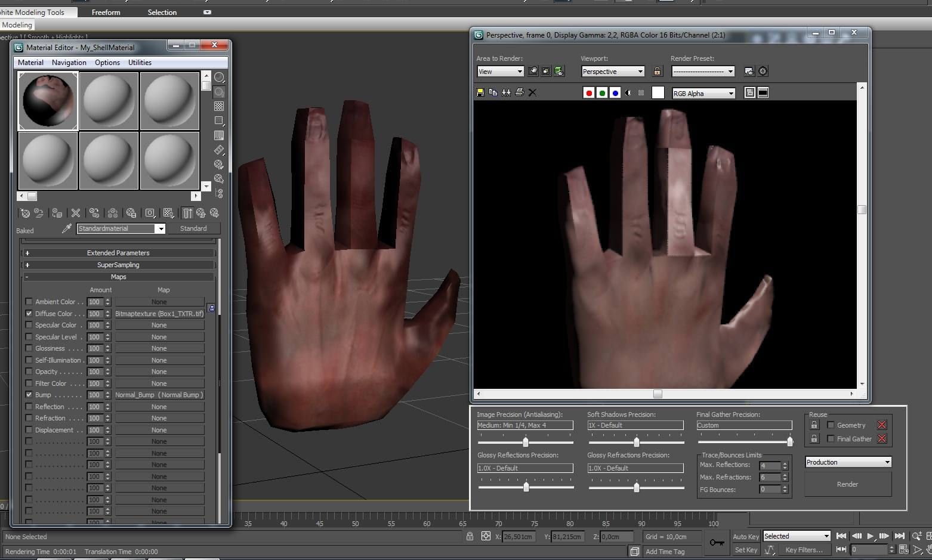Pick material from object with eyedropper

(x=67, y=228)
